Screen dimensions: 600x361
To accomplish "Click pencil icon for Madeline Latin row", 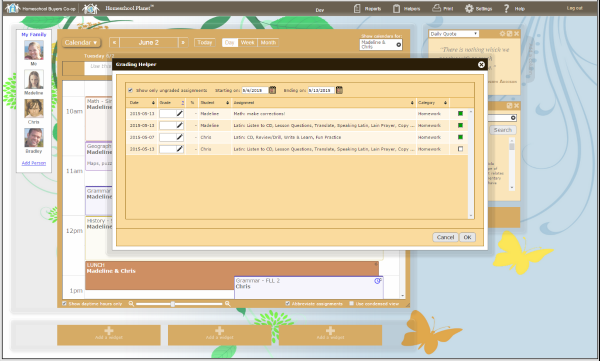I will [179, 126].
